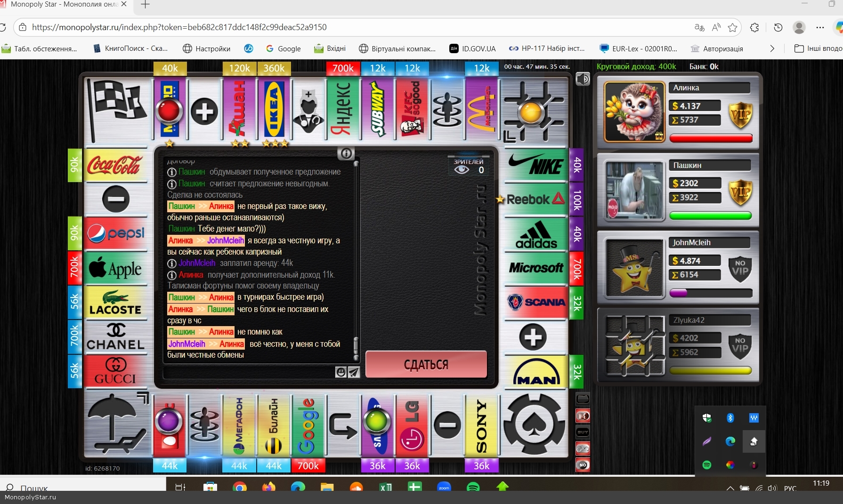Open a new browser tab
The width and height of the screenshot is (843, 504).
point(145,5)
